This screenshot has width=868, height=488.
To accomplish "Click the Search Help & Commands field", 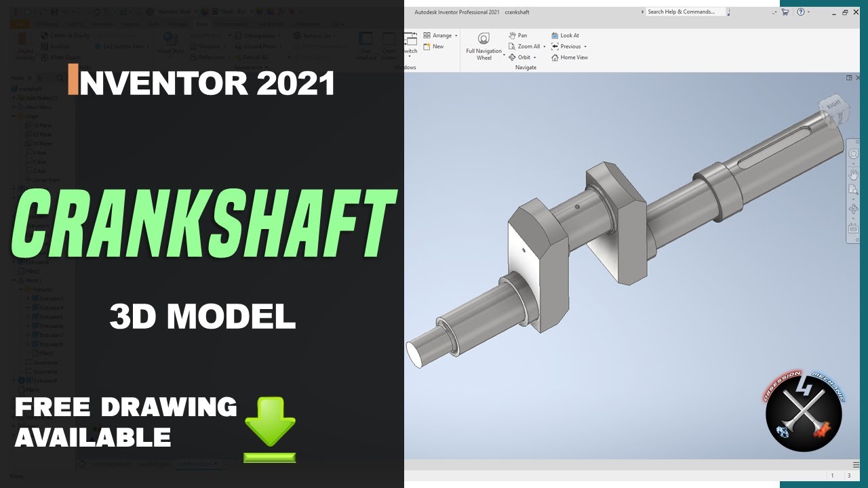I will click(685, 12).
